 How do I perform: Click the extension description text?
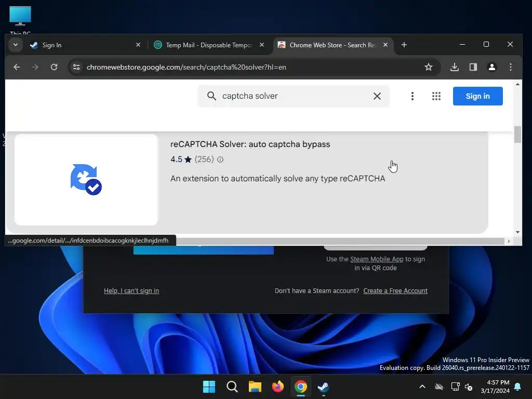tap(277, 179)
